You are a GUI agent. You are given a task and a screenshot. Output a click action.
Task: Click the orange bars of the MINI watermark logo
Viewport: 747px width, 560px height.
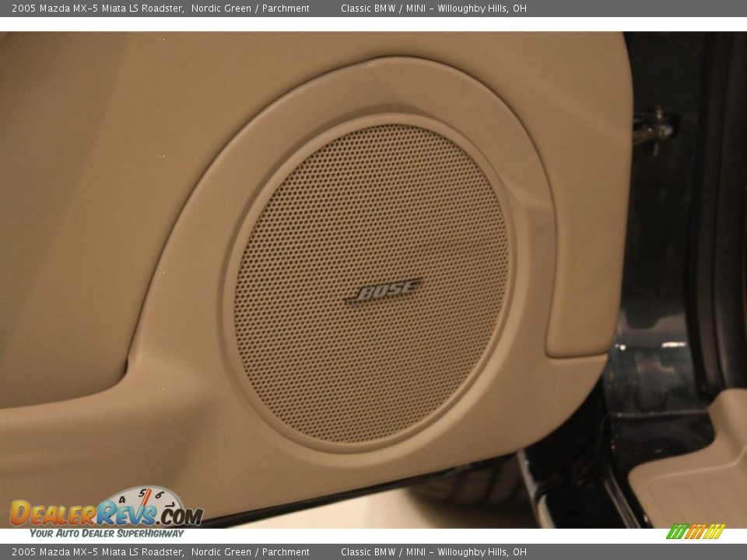[697, 530]
